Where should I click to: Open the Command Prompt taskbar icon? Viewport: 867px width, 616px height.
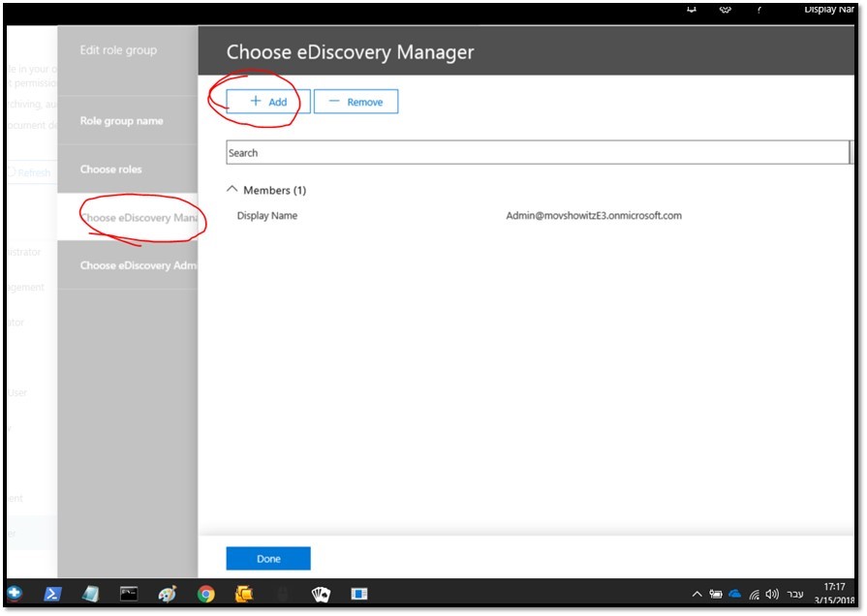point(129,594)
